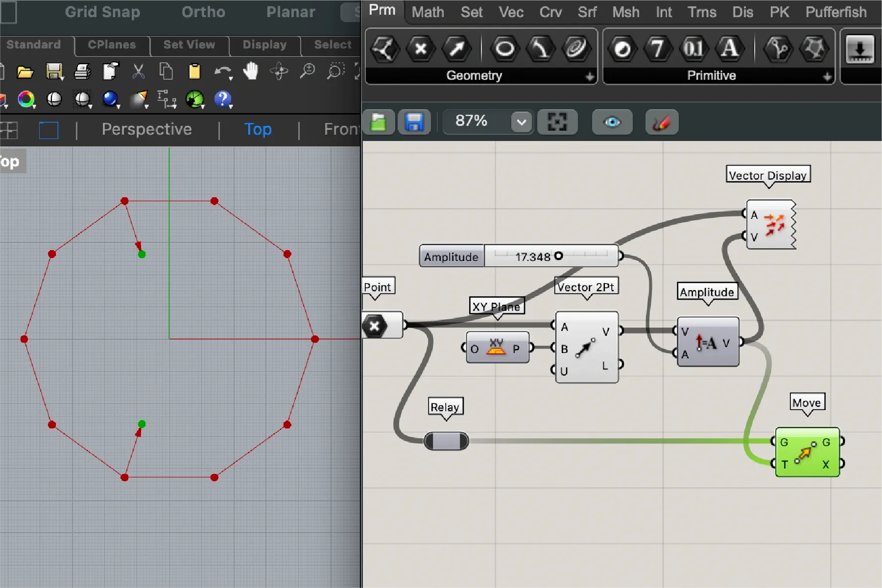
Task: Click the Save icon in Rhino toolbar
Action: point(54,71)
